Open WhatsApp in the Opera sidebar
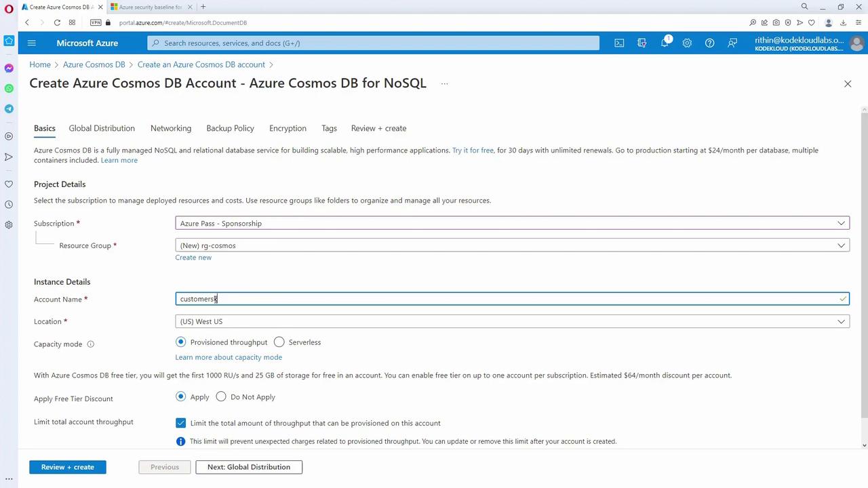The image size is (868, 488). coord(9,88)
